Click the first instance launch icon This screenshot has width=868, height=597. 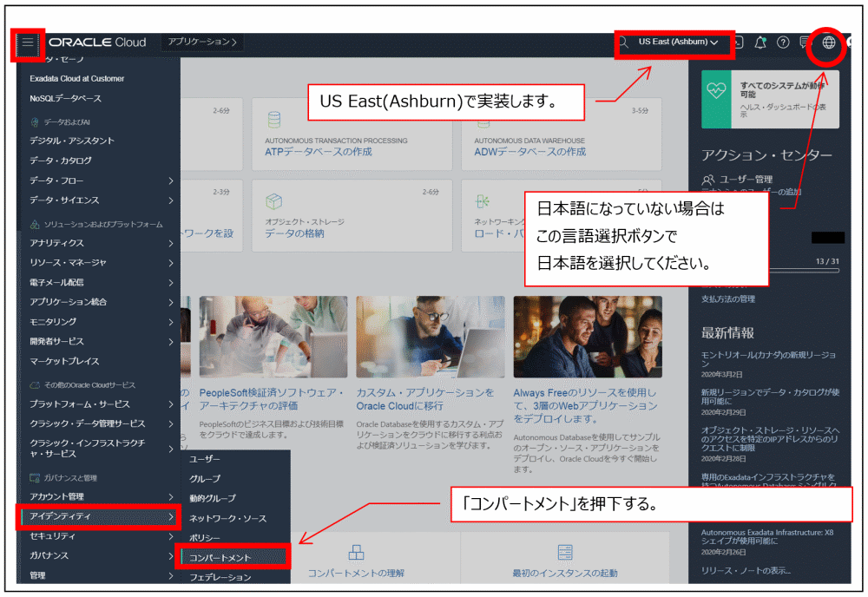[565, 552]
